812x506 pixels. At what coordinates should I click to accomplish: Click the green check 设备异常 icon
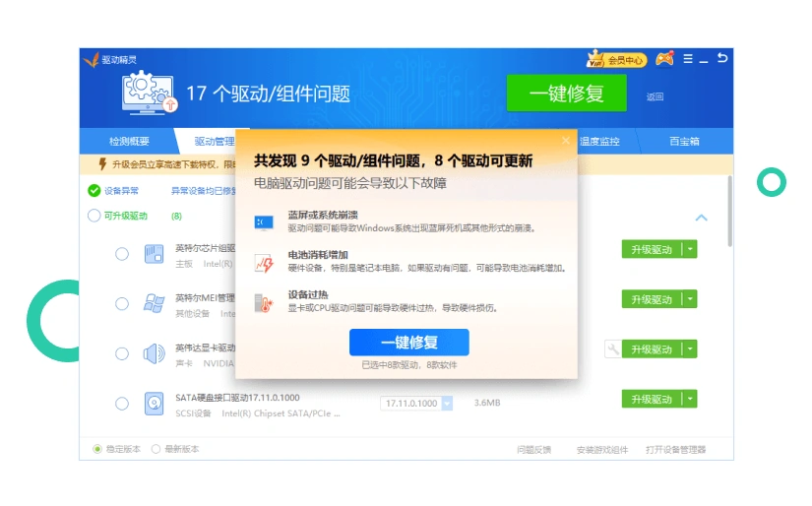94,191
